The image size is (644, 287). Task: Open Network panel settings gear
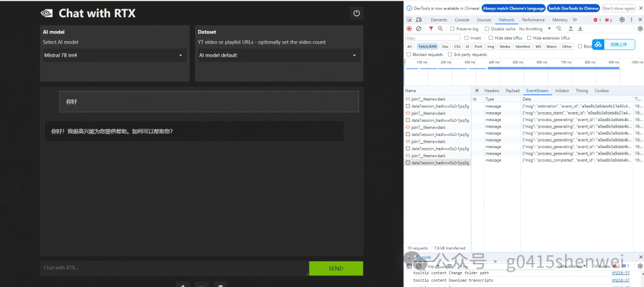tap(640, 29)
